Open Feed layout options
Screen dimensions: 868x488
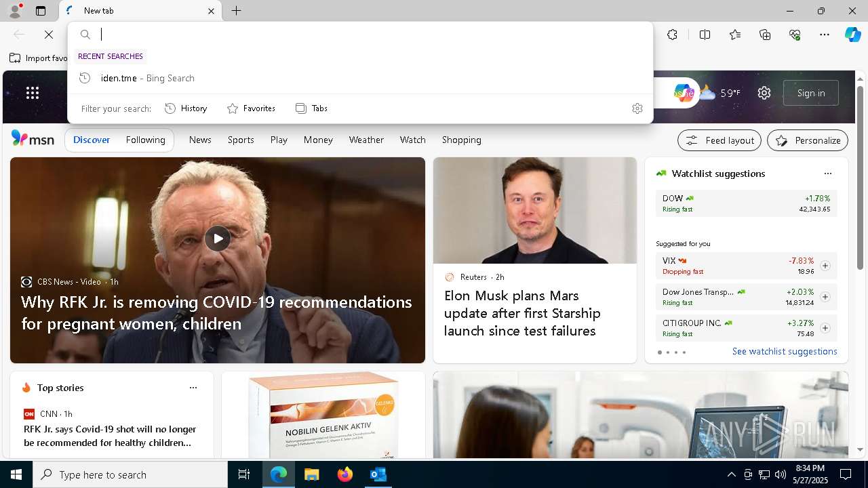click(x=719, y=140)
